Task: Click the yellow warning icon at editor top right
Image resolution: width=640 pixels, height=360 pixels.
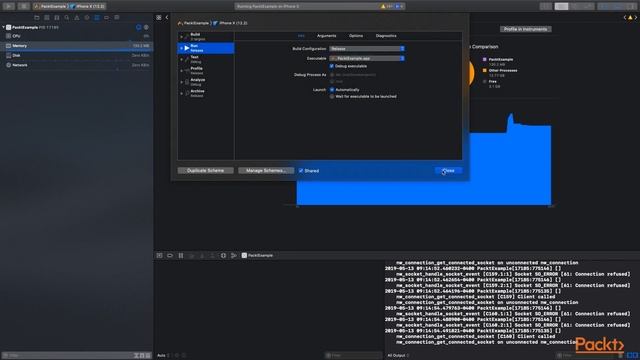Action: coord(630,18)
